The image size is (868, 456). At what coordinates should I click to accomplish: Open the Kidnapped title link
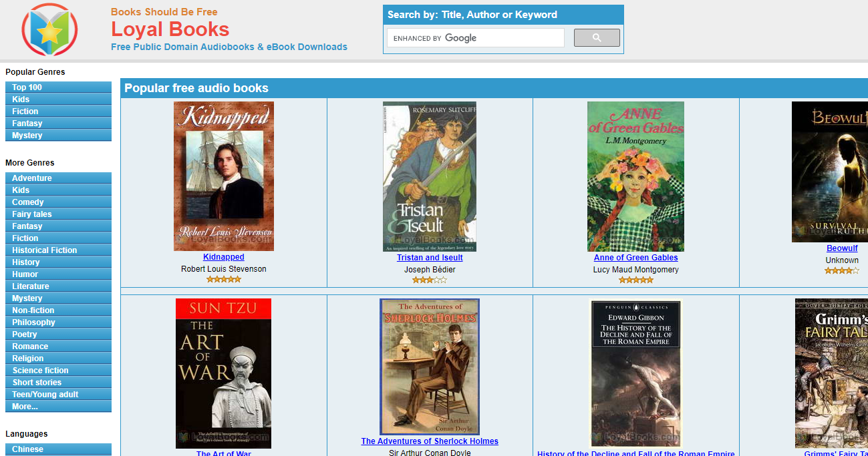click(x=224, y=257)
